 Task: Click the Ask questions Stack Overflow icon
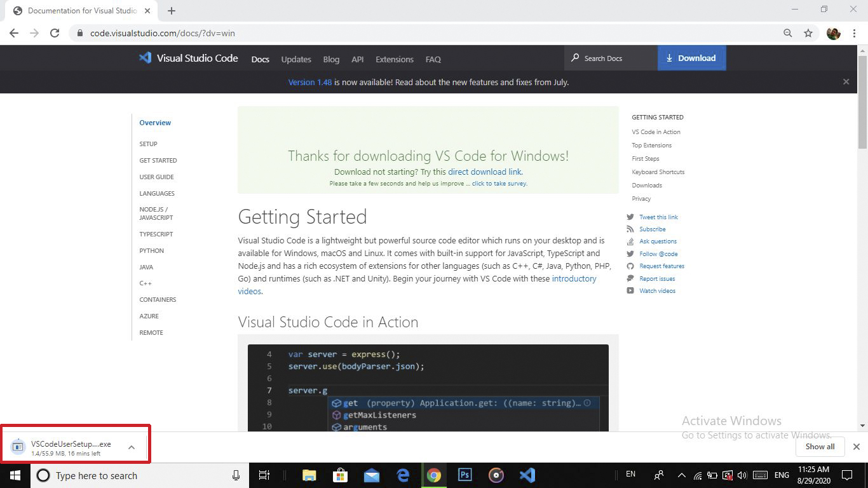(x=630, y=241)
